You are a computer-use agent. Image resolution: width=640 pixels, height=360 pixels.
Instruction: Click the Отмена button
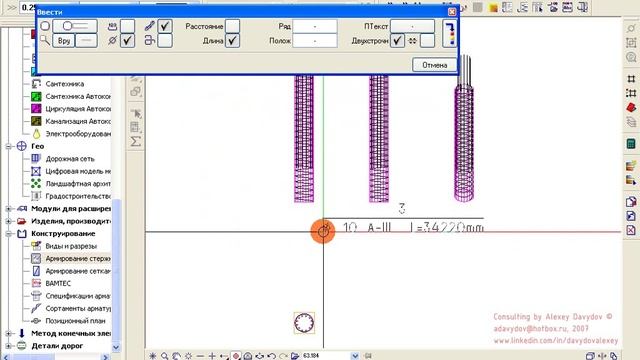(x=434, y=65)
